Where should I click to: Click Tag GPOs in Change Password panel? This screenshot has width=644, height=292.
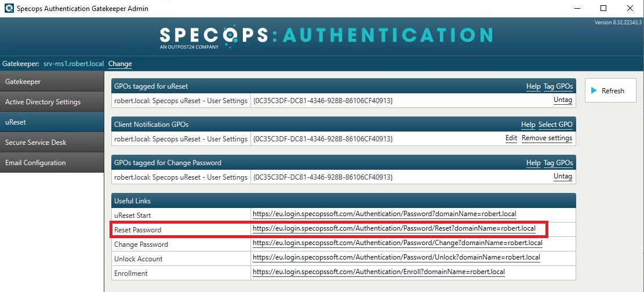[558, 163]
